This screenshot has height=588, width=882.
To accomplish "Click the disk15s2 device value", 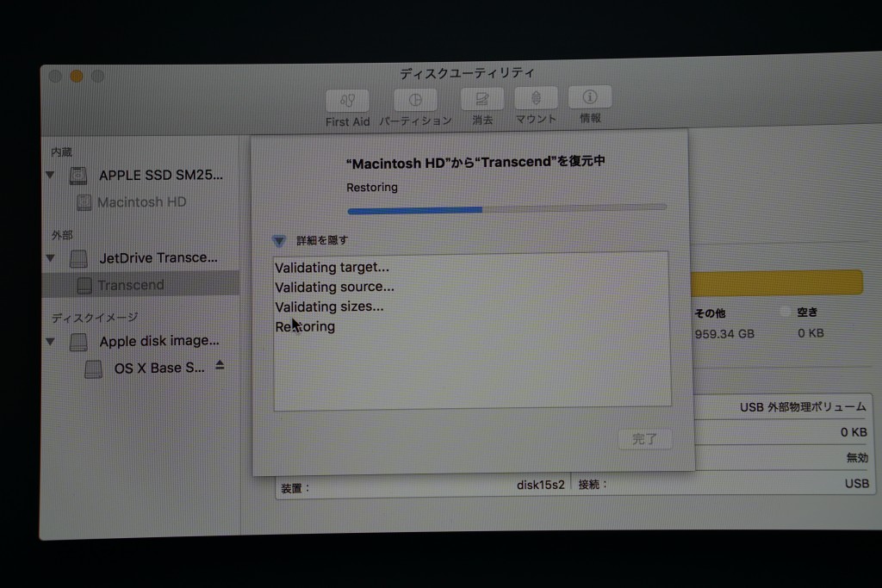I will point(541,485).
